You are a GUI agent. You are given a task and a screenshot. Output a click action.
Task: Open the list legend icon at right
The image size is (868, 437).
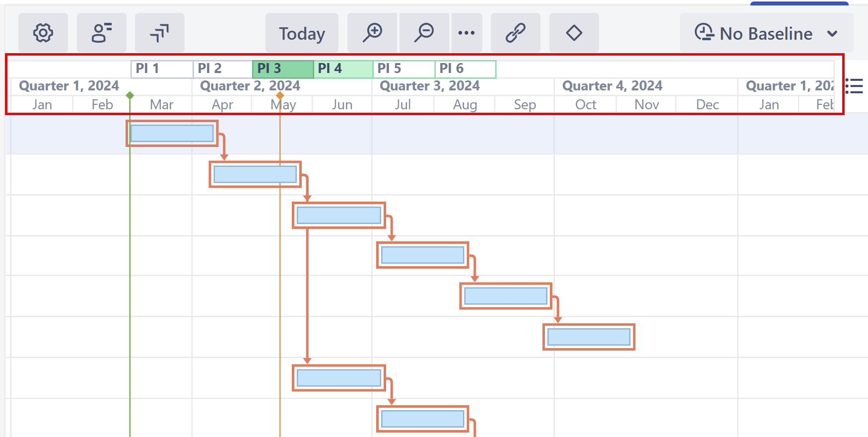coord(854,86)
